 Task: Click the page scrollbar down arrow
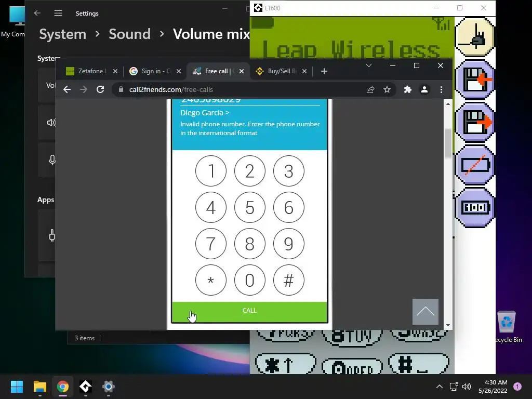pyautogui.click(x=448, y=325)
